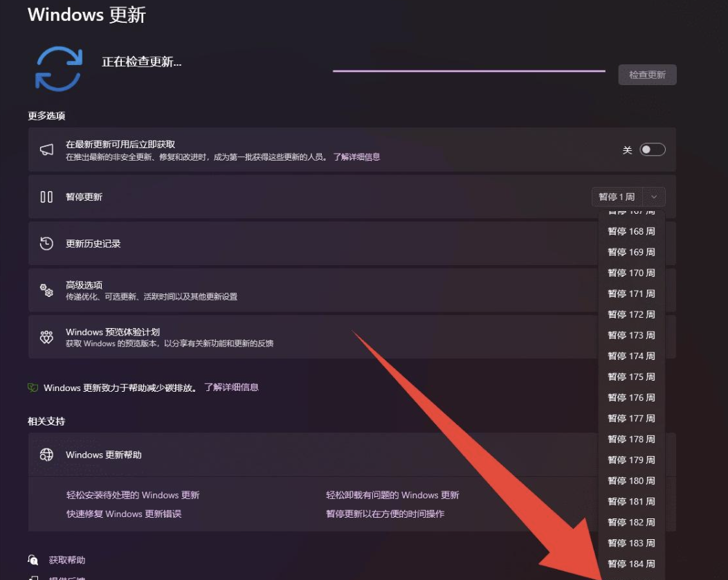Click the blue sync arrows update icon
The height and width of the screenshot is (580, 728).
tap(59, 69)
